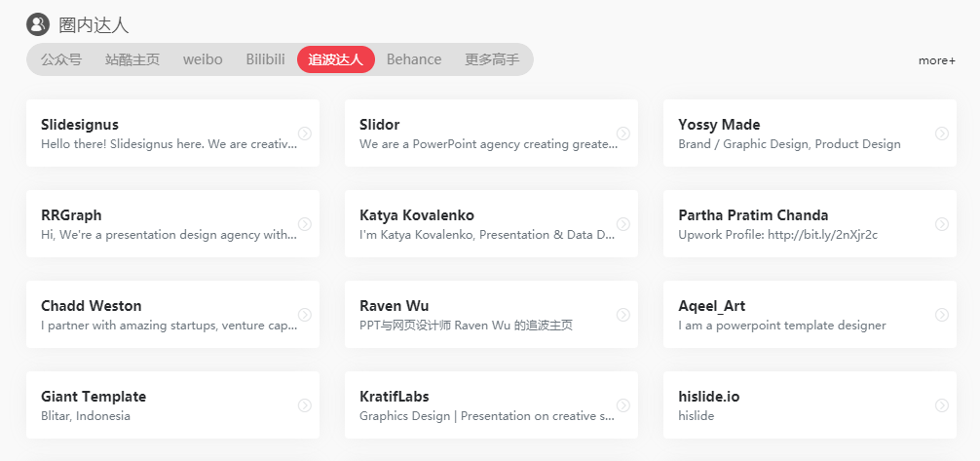This screenshot has height=461, width=980.
Task: Open the Raven Wu profile title
Action: pos(395,306)
